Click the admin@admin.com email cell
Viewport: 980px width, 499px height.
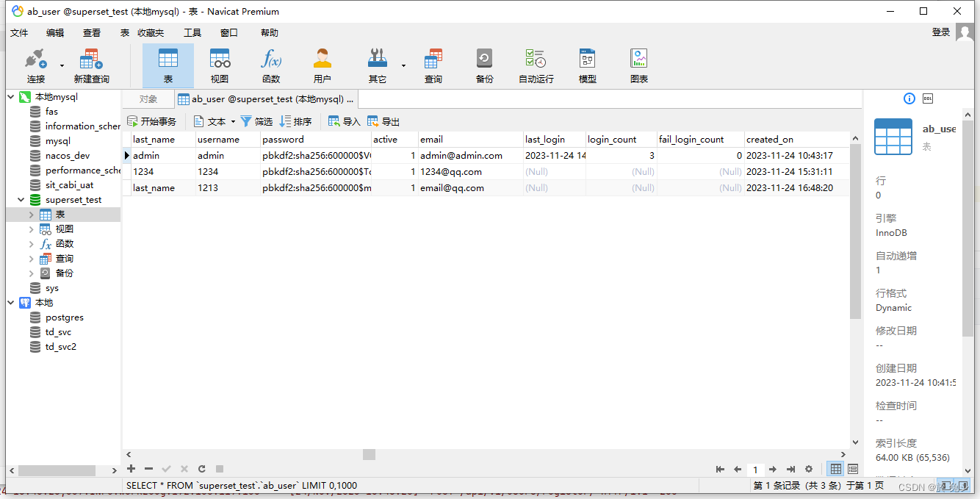[471, 156]
